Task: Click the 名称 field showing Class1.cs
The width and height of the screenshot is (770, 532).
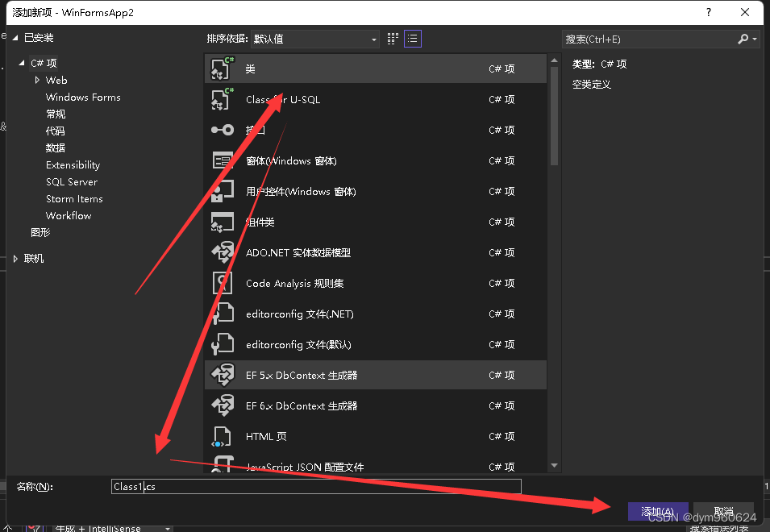Action: (x=314, y=485)
